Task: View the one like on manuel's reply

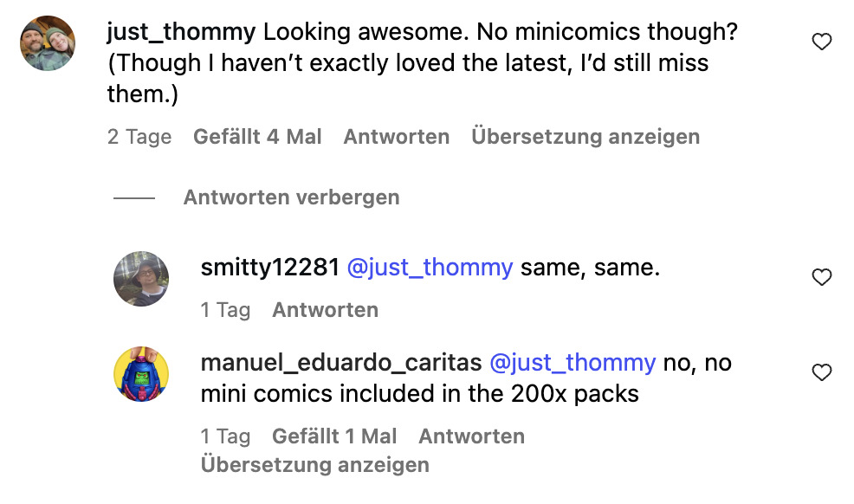Action: (334, 436)
